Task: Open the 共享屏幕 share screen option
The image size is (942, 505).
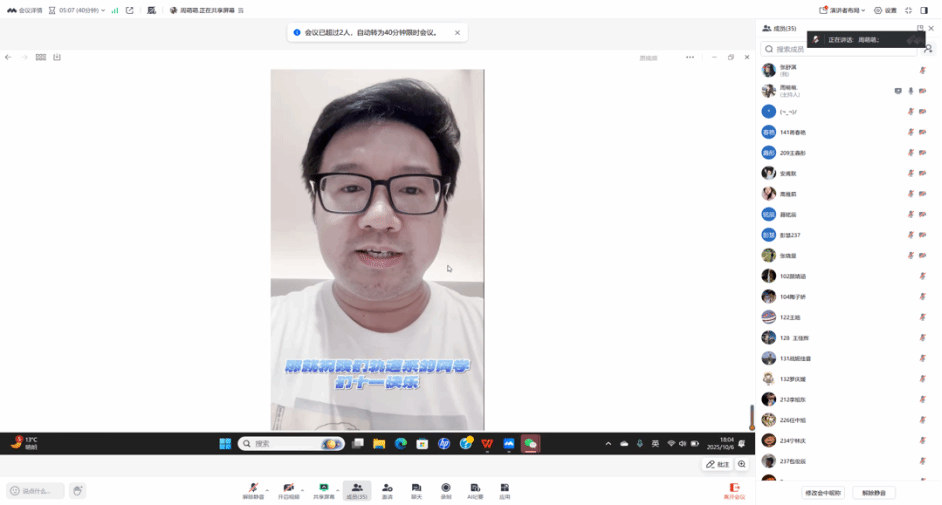Action: click(x=323, y=488)
